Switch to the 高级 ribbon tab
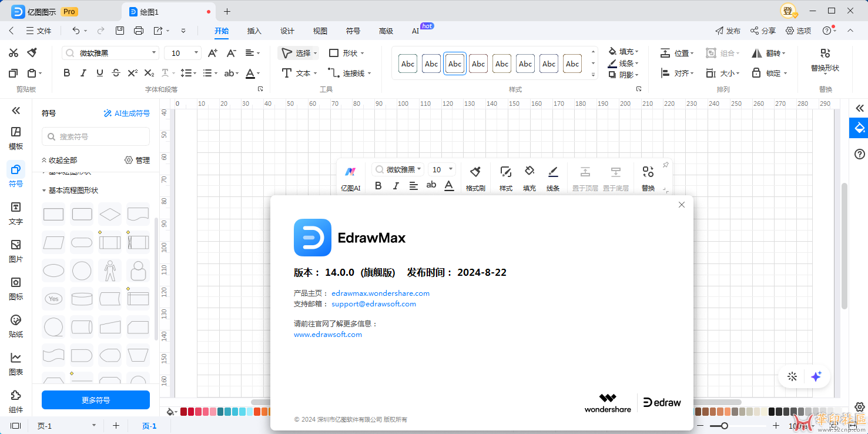Viewport: 868px width, 434px height. coord(386,31)
